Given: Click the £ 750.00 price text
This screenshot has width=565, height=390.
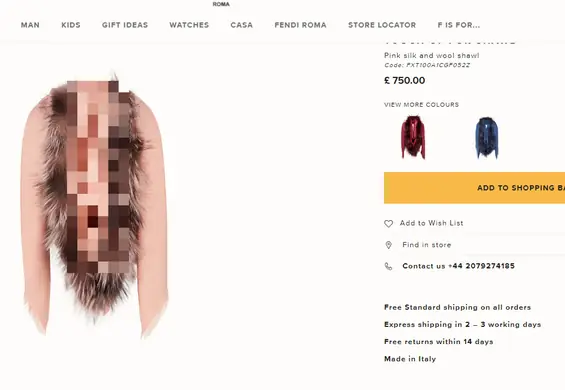Looking at the screenshot, I should click(x=405, y=80).
